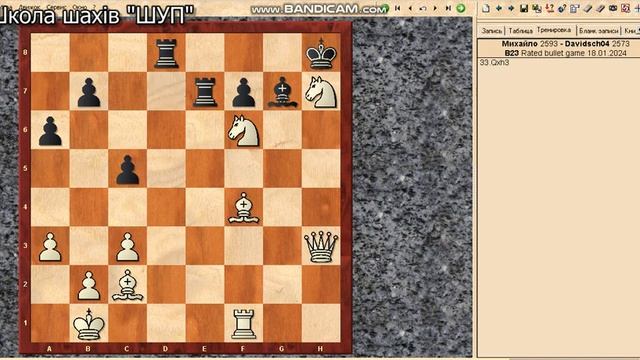640x360 pixels.
Task: Load the previous game with blue left arrow
Action: pos(499,8)
